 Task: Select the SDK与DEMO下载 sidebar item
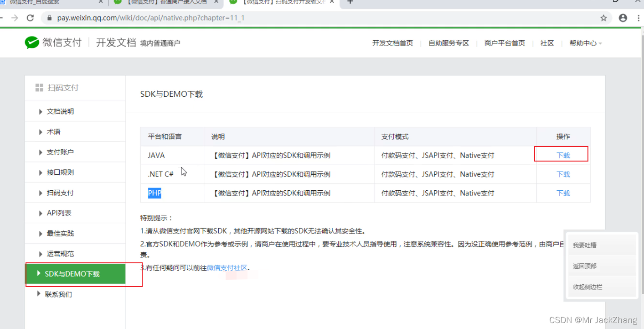(x=75, y=274)
